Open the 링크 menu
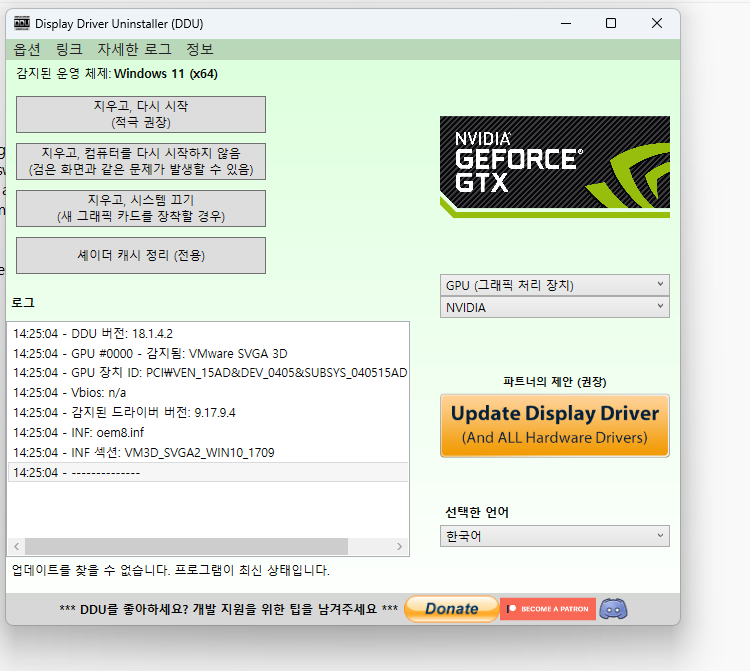The image size is (750, 671). pos(69,49)
